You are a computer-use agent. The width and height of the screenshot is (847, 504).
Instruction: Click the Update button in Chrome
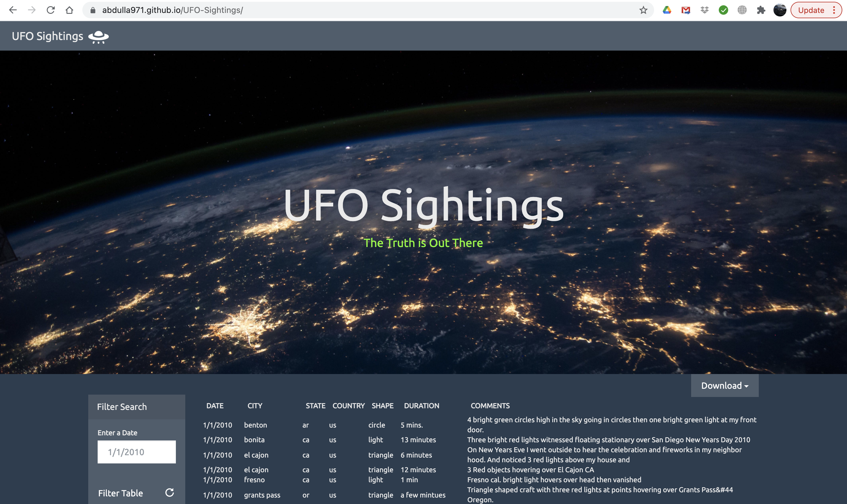[811, 10]
